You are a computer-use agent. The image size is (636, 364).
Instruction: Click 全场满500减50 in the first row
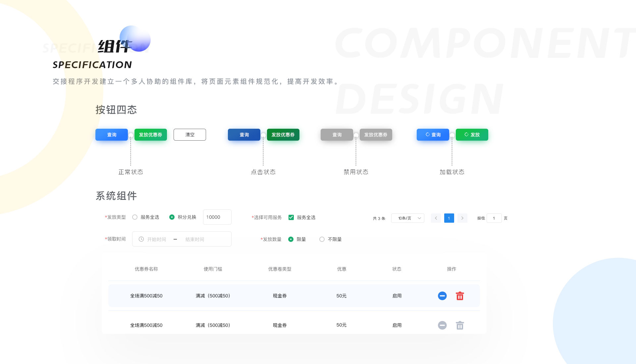pos(146,296)
